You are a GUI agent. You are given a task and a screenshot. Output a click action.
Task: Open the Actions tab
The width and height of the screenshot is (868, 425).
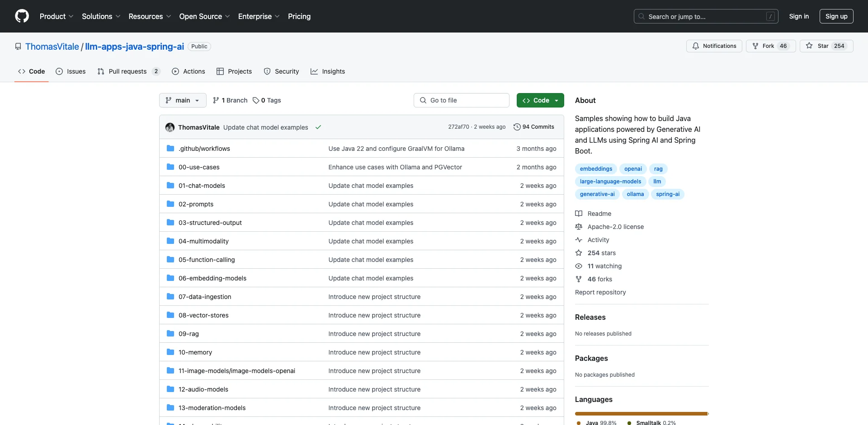click(x=189, y=71)
